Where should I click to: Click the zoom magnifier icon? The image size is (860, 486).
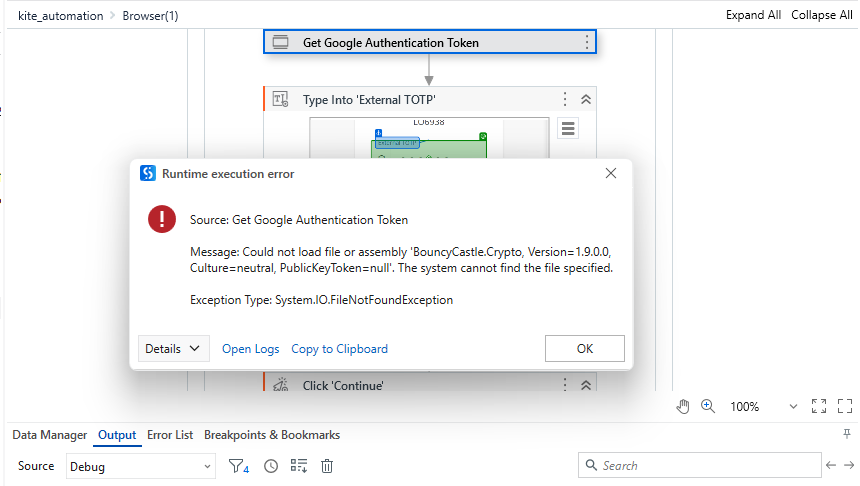click(x=708, y=406)
